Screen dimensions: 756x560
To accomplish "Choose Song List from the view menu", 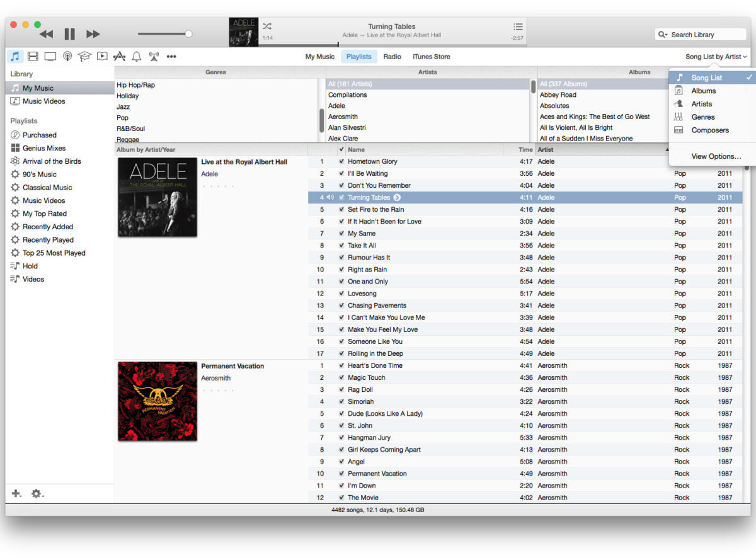I will click(713, 77).
